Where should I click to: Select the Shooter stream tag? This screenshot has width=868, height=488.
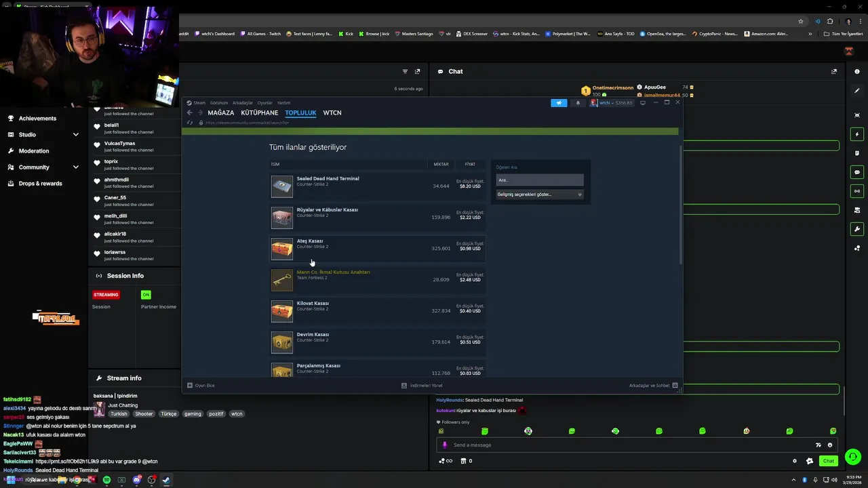144,413
